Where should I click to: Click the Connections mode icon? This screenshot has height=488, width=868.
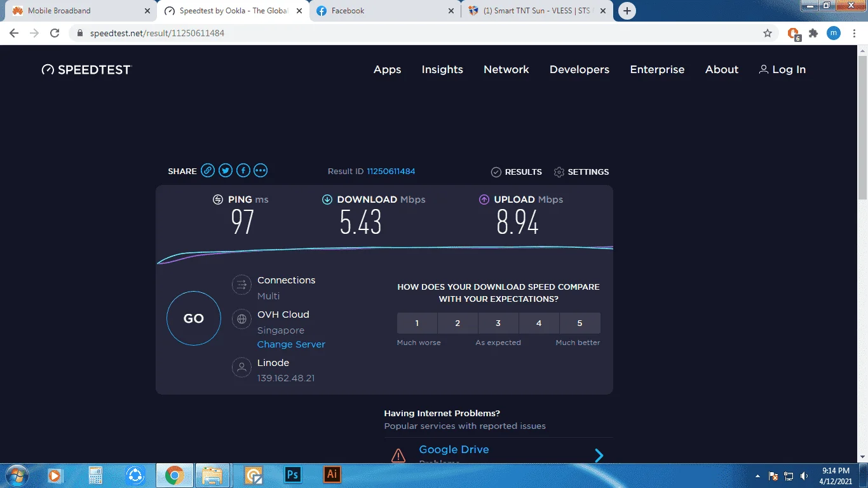click(x=241, y=285)
